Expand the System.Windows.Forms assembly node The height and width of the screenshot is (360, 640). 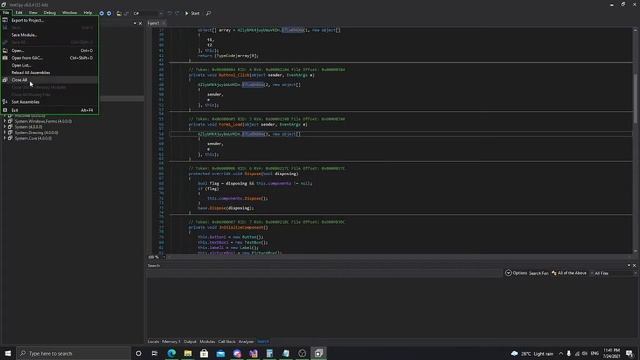5,121
